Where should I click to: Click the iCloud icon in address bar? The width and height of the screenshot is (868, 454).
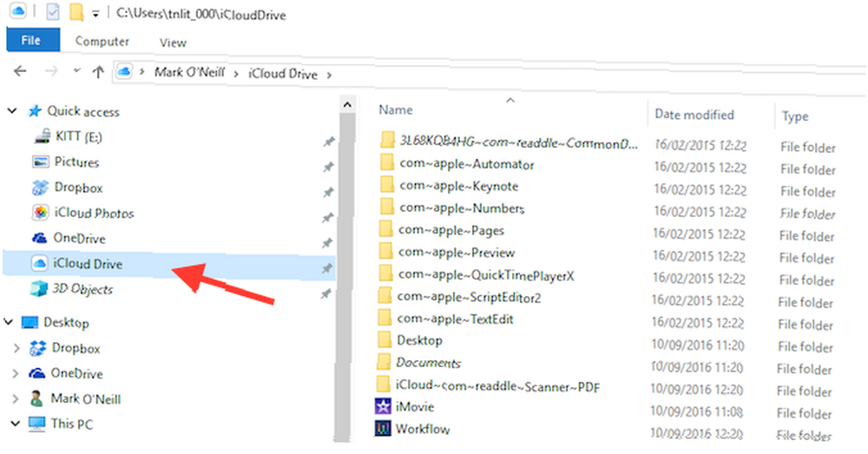pyautogui.click(x=124, y=71)
